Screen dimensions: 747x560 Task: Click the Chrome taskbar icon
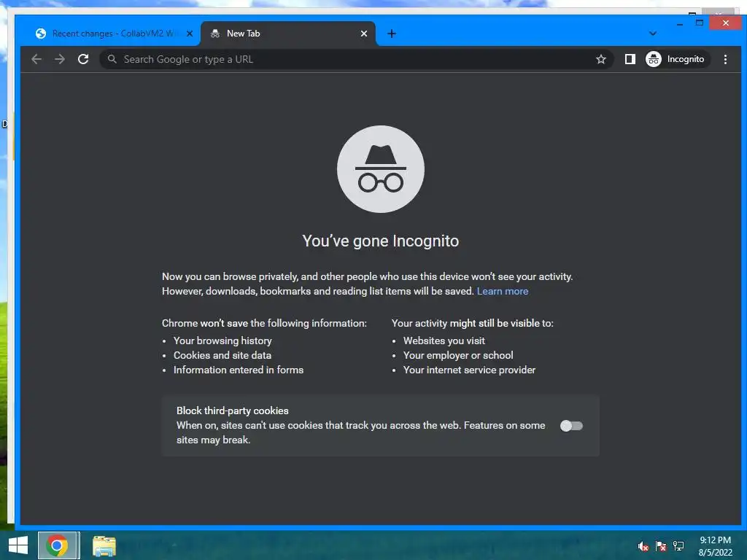point(57,545)
